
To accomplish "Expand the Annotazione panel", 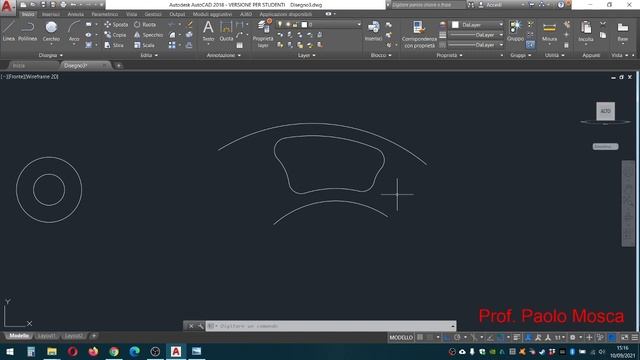I will coord(223,55).
